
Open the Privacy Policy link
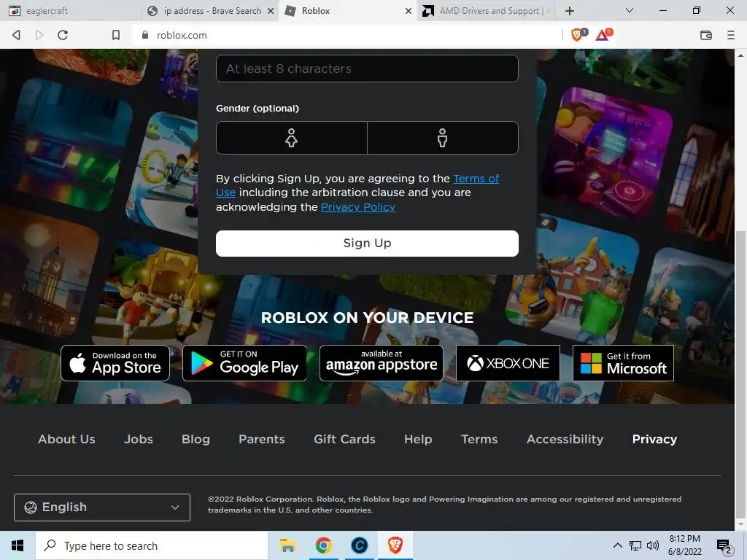[x=358, y=207]
